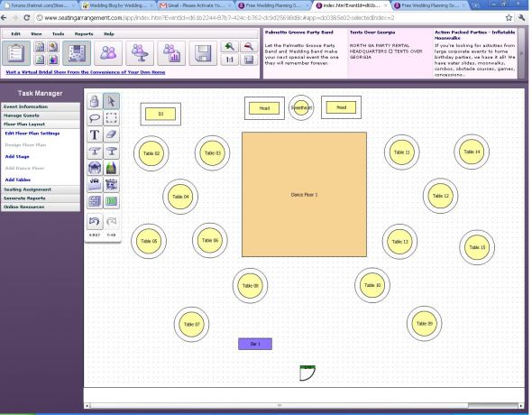Select the rectangular marquee tool

(111, 118)
